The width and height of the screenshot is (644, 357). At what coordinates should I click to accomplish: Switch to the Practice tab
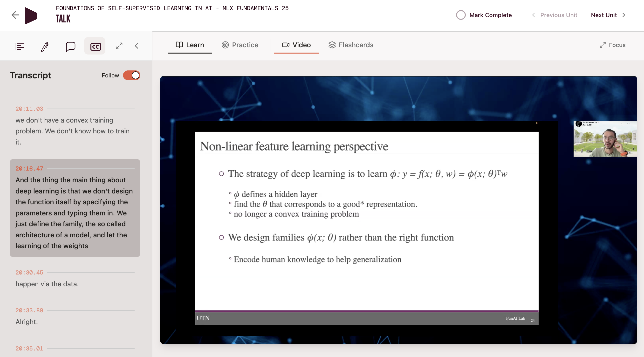(240, 45)
